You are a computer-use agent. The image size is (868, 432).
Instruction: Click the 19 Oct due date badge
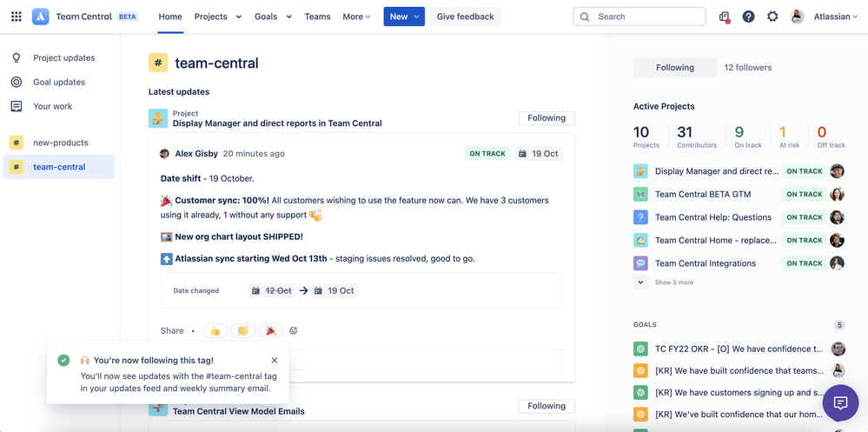click(540, 153)
